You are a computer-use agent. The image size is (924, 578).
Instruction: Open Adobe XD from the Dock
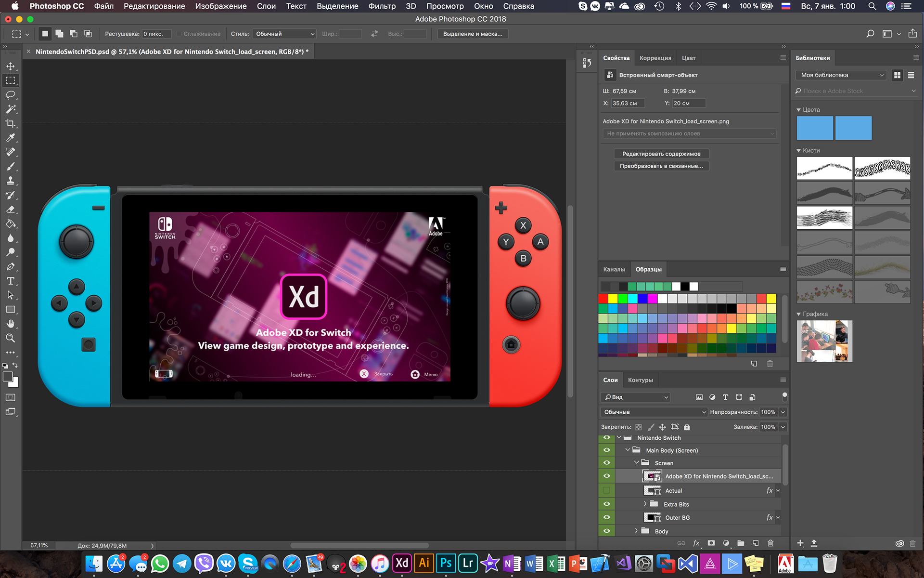point(402,563)
